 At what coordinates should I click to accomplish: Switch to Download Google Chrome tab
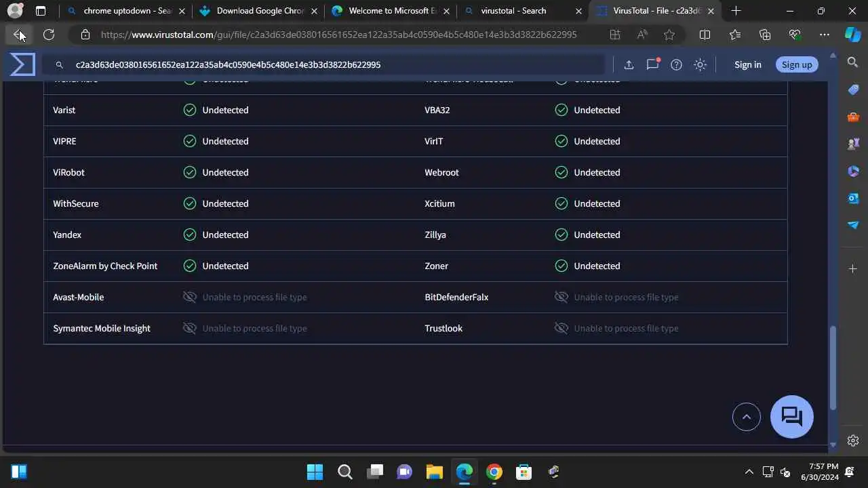(x=258, y=11)
